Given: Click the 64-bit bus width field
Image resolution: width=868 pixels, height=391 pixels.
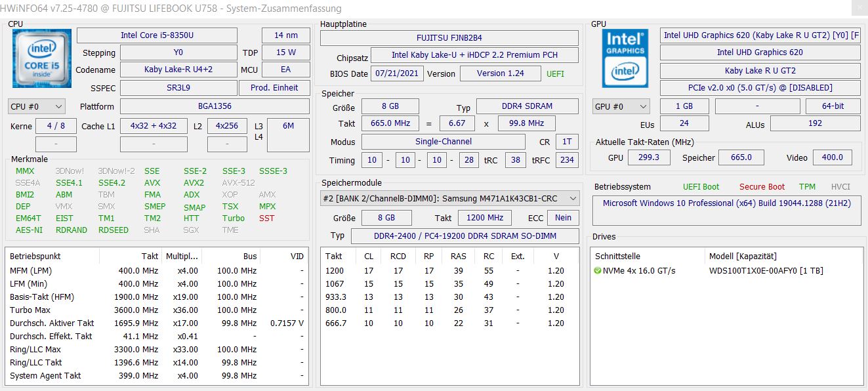Looking at the screenshot, I should [x=833, y=106].
